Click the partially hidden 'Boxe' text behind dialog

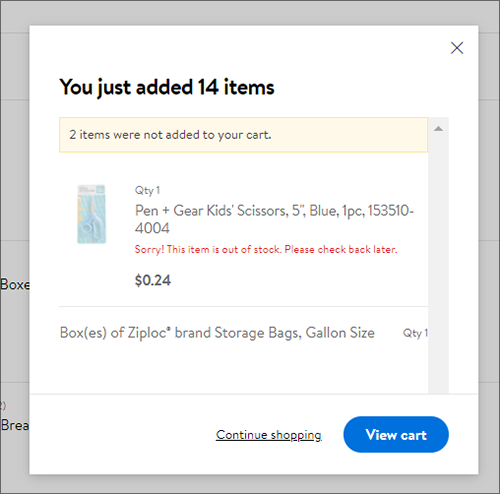15,285
